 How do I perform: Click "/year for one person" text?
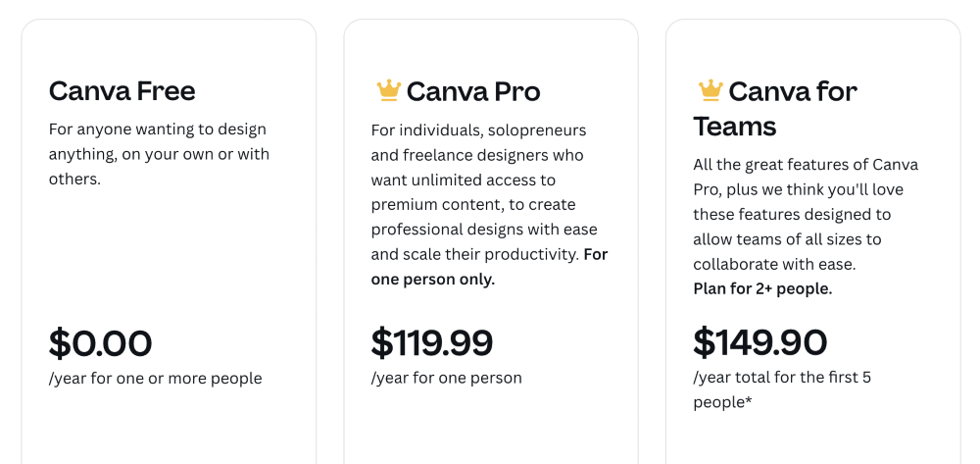(446, 378)
